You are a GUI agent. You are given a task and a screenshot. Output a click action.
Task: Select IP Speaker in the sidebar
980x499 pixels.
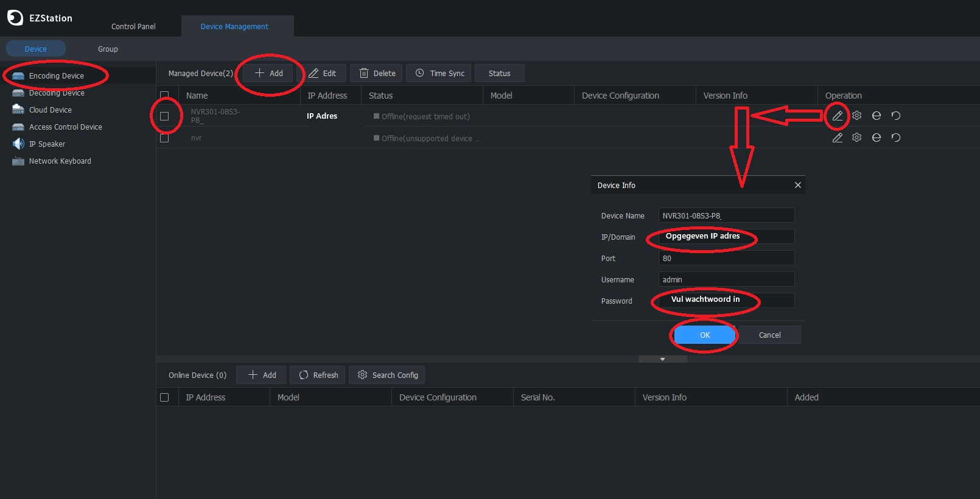pyautogui.click(x=47, y=144)
